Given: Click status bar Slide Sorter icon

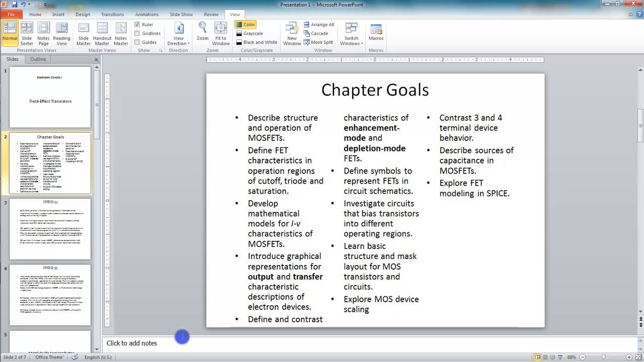Looking at the screenshot, I should (x=545, y=357).
